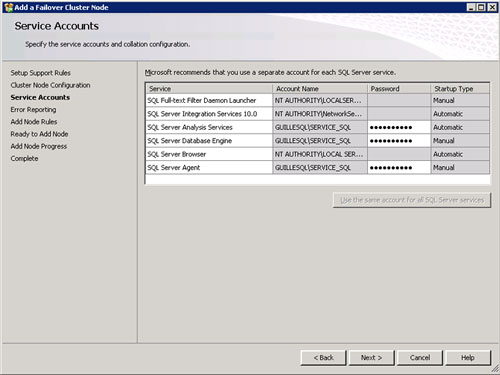Select Add Node Rules step
Viewport: 500px width, 375px height.
click(x=34, y=122)
